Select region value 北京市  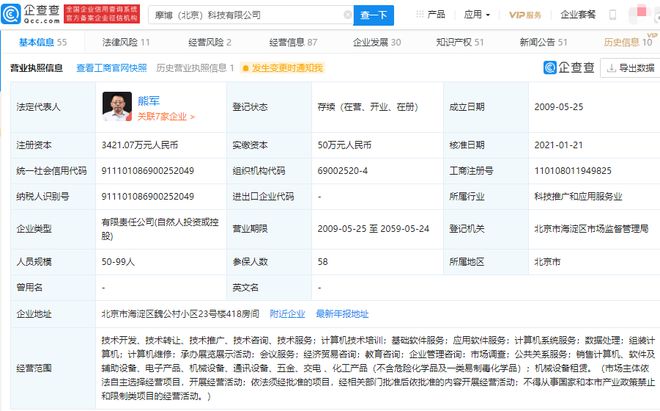[547, 262]
